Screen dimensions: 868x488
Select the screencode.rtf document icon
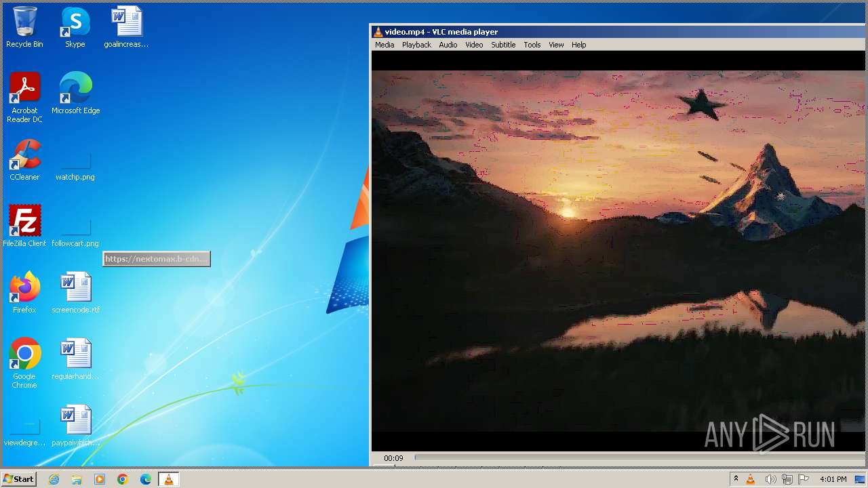coord(75,293)
